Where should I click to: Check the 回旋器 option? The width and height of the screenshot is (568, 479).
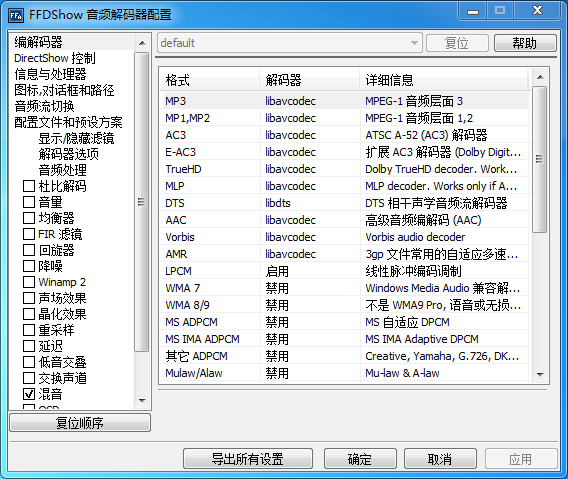29,250
